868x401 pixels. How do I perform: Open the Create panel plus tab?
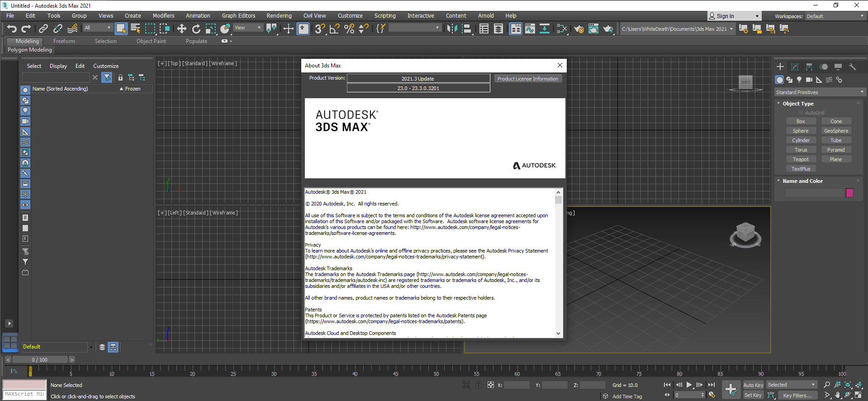780,67
